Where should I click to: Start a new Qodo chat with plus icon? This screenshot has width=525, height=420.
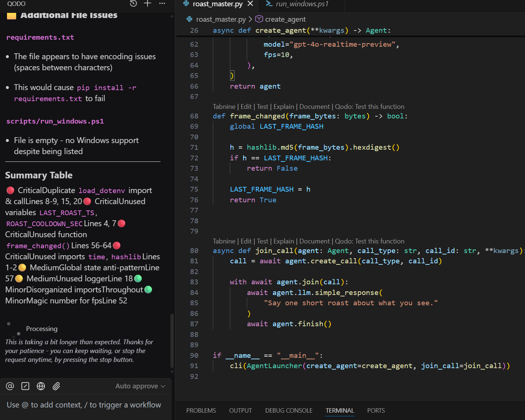point(148,4)
